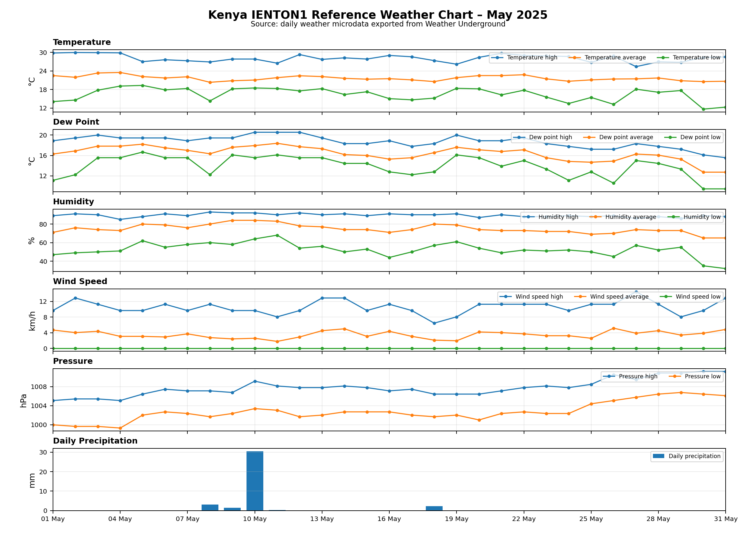Select the 'Pressure low' legend entry
Screen dimensions: 756x552
(x=695, y=377)
